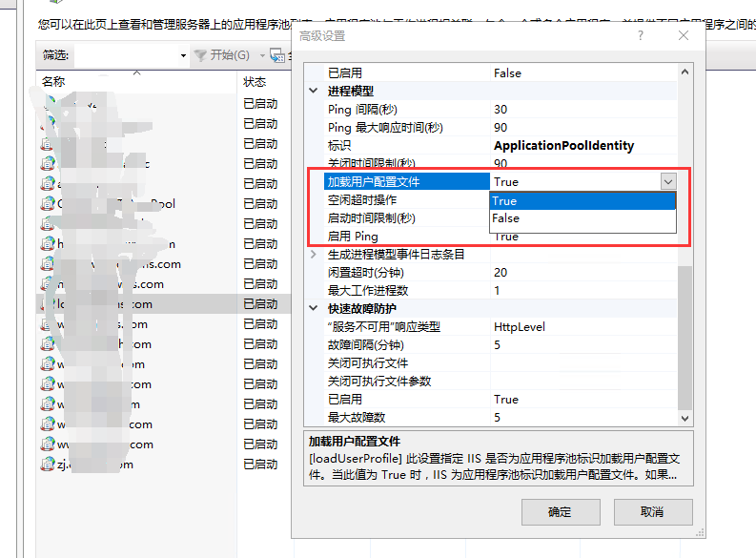Select True in the open dropdown list
The image size is (756, 558).
coord(505,200)
